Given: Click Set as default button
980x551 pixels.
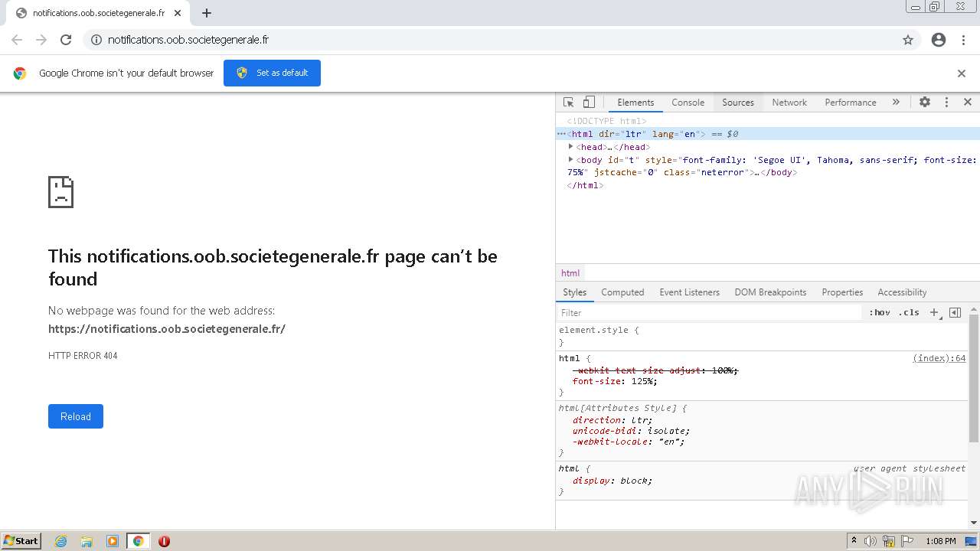Looking at the screenshot, I should 272,73.
